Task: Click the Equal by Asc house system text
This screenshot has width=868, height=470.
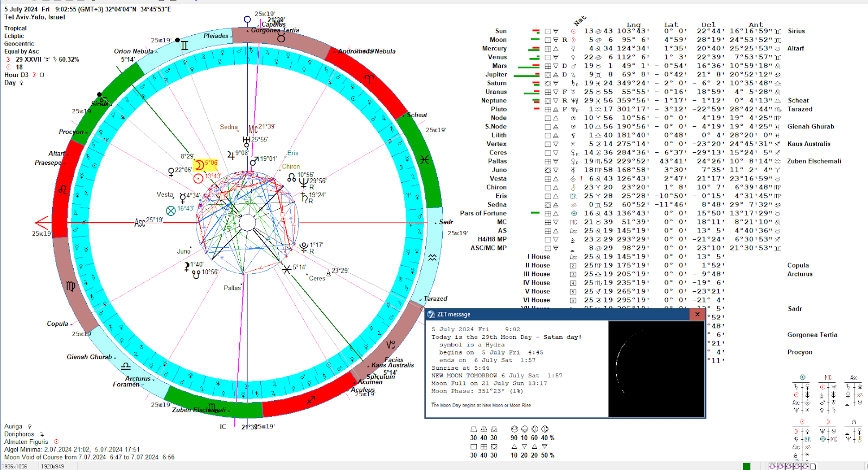Action: 22,51
